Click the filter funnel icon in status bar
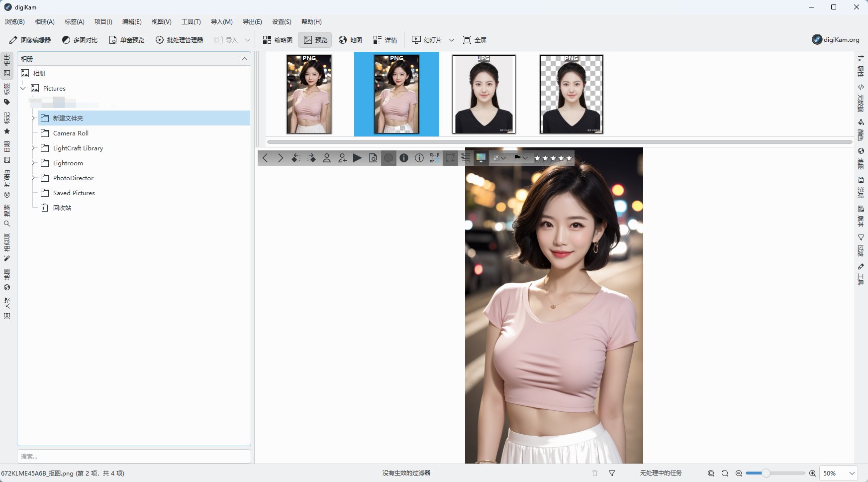This screenshot has height=482, width=868. point(612,473)
